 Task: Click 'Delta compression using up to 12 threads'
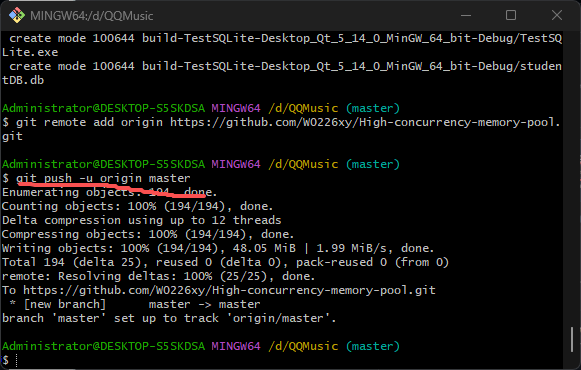tap(142, 220)
